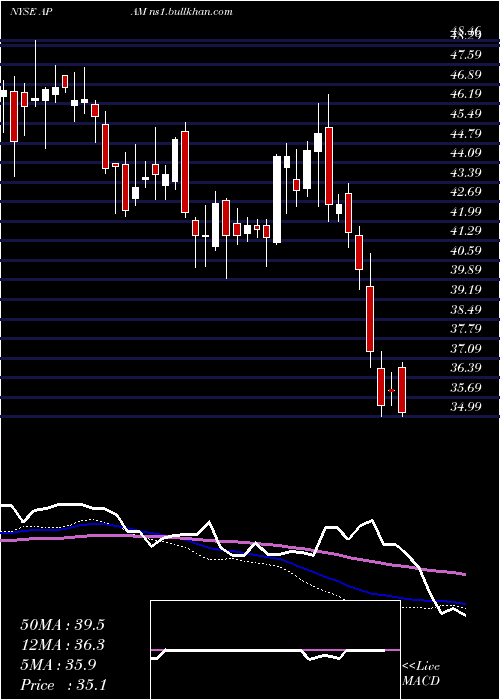Viewport: 500px width, 700px height.
Task: Click the MACD label beside inset
Action: point(421,681)
